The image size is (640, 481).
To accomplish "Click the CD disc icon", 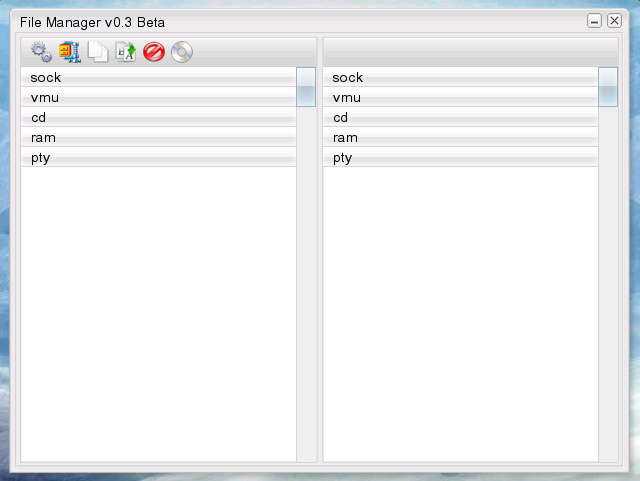I will 182,52.
